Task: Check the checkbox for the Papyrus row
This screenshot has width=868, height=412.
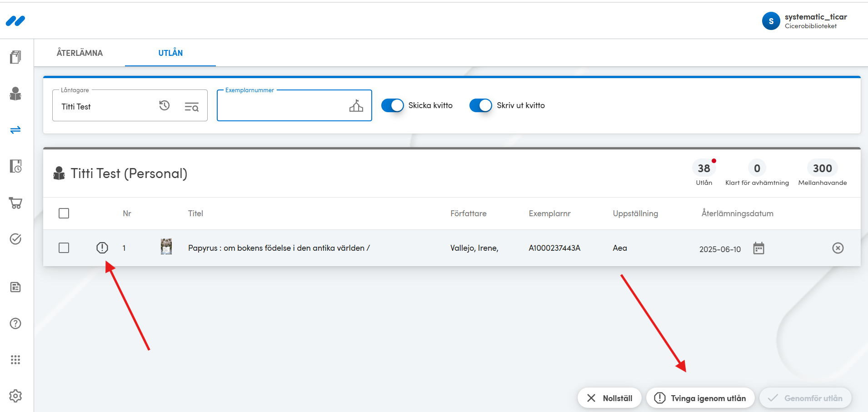Action: click(x=64, y=248)
